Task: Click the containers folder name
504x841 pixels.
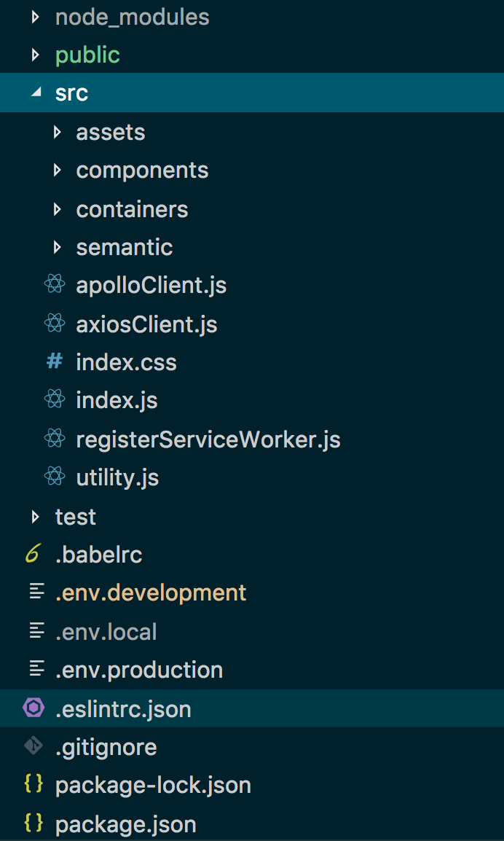Action: (132, 209)
